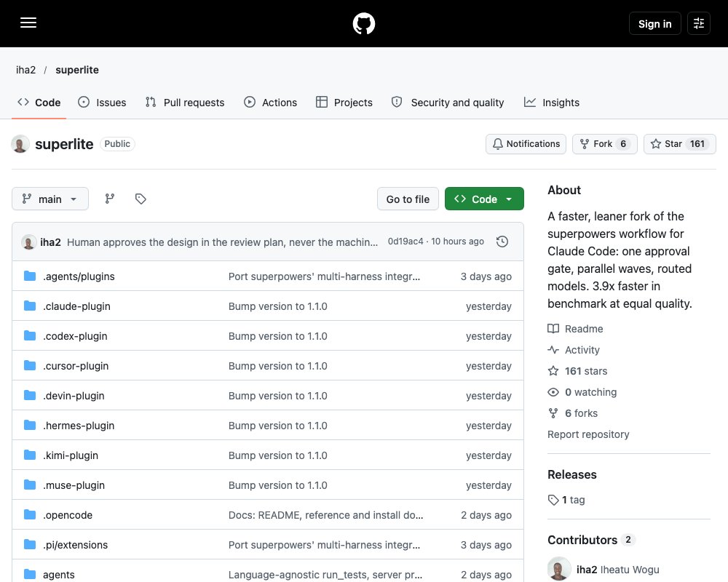Open the 1 tag releases link

(x=566, y=499)
